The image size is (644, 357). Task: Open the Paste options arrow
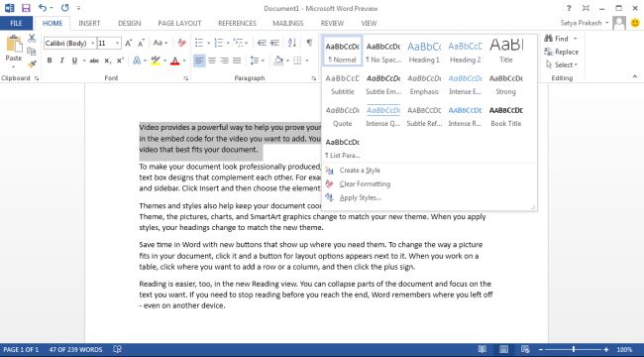coord(14,67)
